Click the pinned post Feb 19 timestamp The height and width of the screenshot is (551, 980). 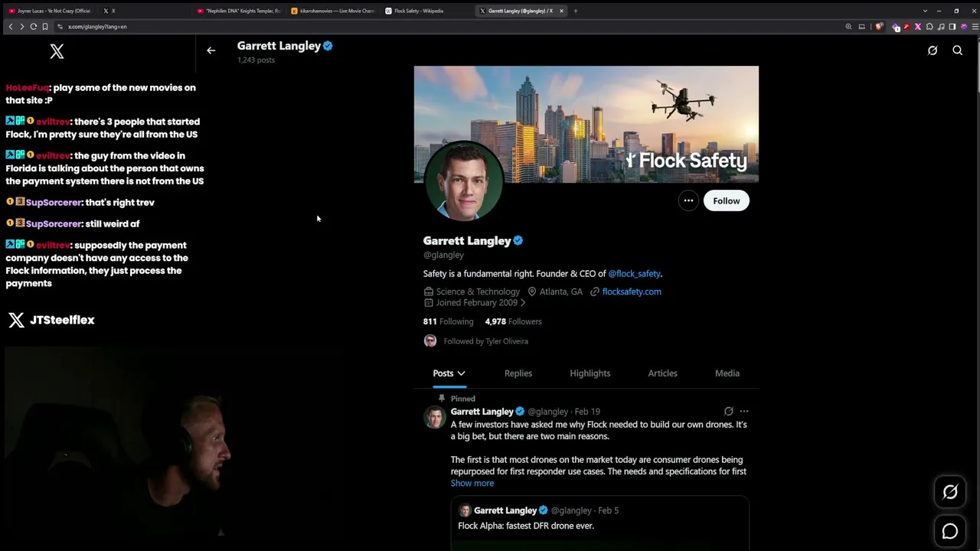pyautogui.click(x=587, y=412)
